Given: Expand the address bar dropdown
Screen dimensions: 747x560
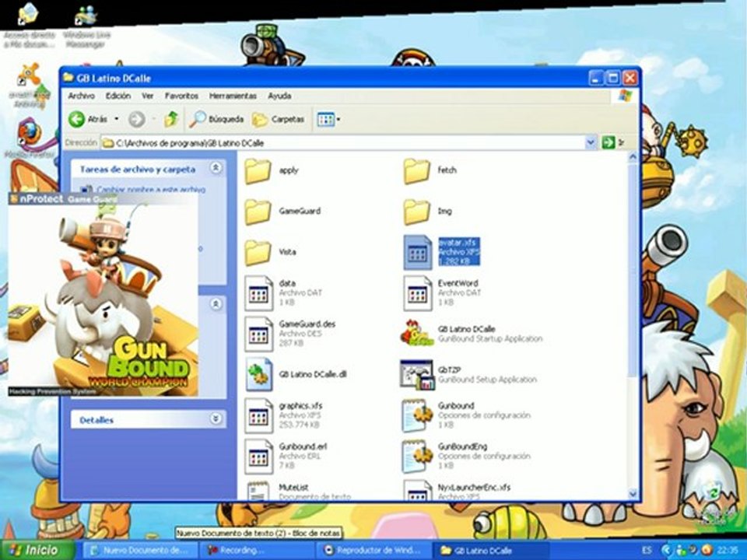Looking at the screenshot, I should (x=591, y=142).
